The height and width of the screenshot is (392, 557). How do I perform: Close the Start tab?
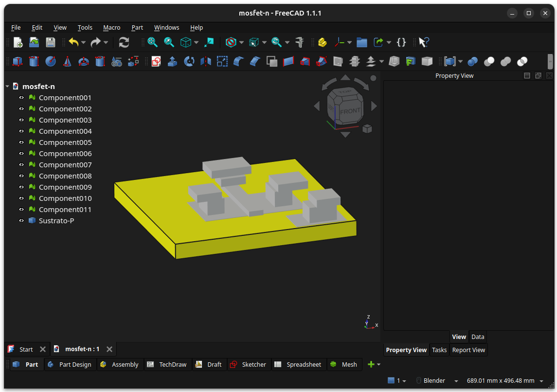[43, 349]
